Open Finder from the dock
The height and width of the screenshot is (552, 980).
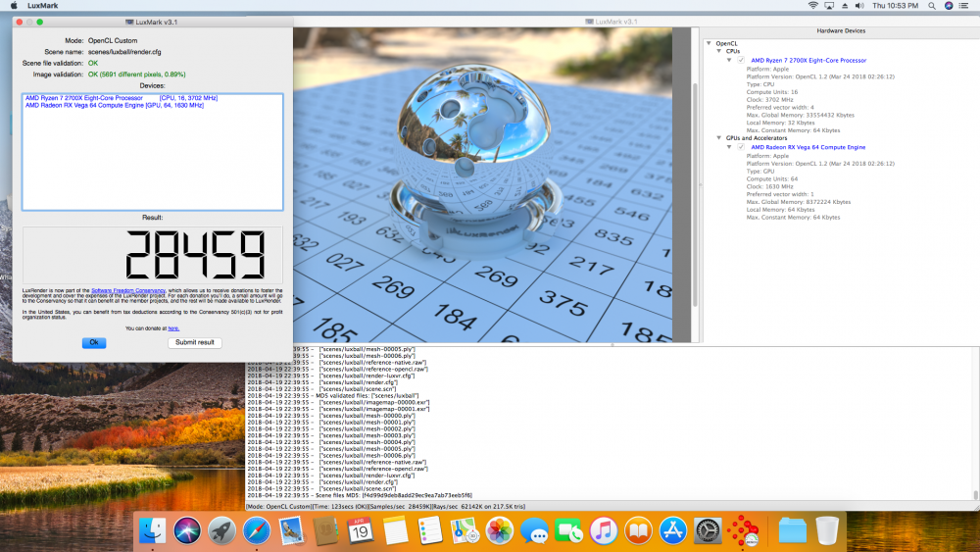pos(153,530)
